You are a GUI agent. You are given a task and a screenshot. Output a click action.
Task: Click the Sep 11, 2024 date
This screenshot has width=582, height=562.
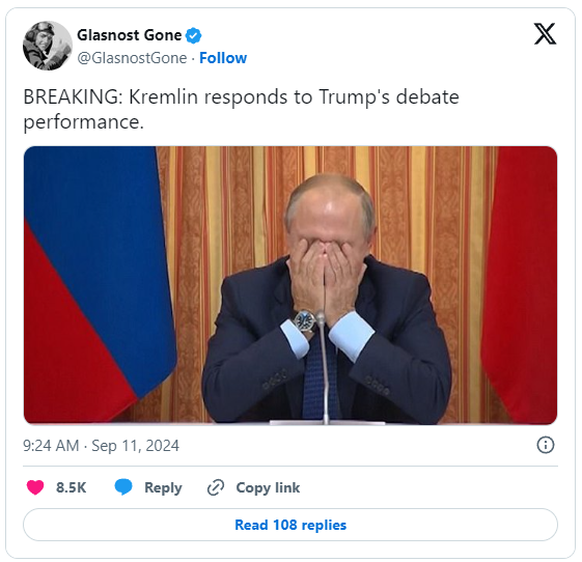135,445
